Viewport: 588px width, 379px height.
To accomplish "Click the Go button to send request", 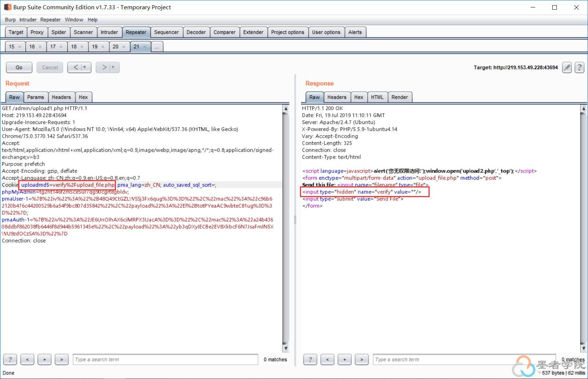I will [19, 68].
